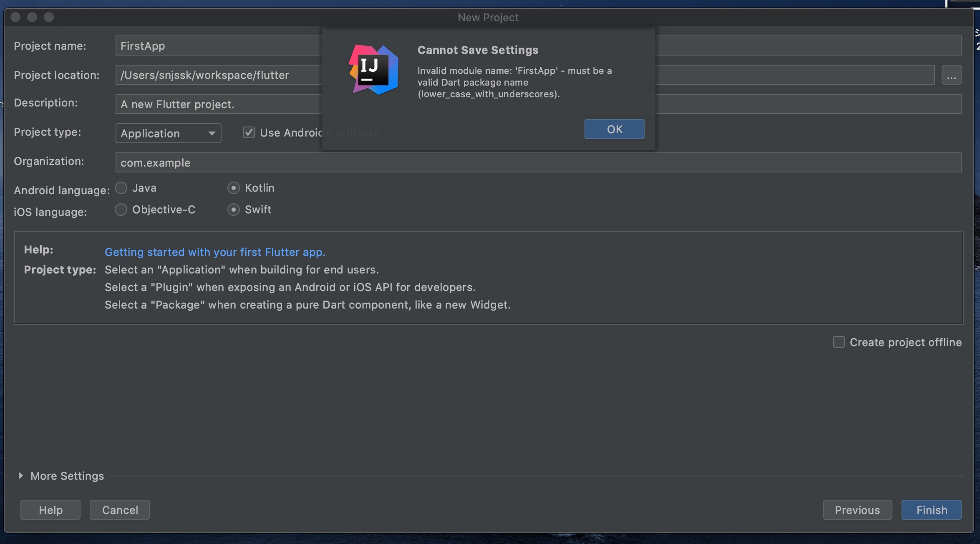Viewport: 980px width, 544px height.
Task: Click the Finish button
Action: tap(931, 510)
